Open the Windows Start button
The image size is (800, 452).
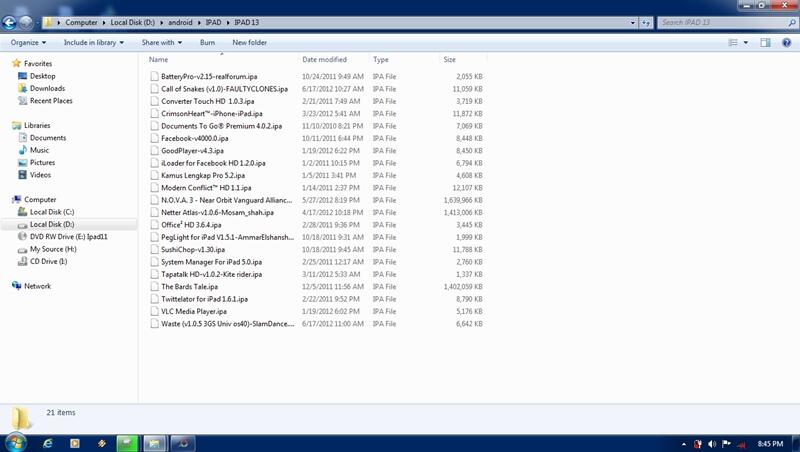click(16, 443)
